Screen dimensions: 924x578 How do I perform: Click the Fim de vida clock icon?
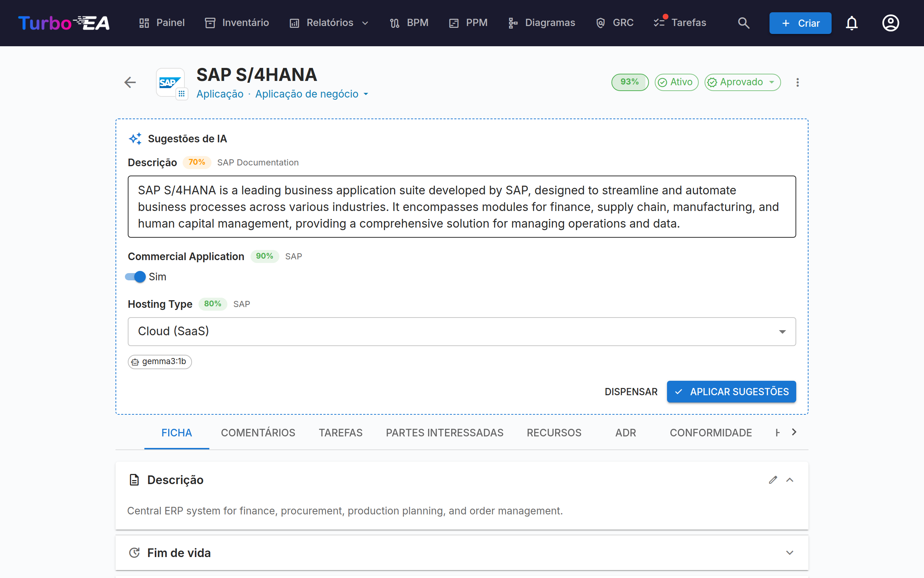134,553
